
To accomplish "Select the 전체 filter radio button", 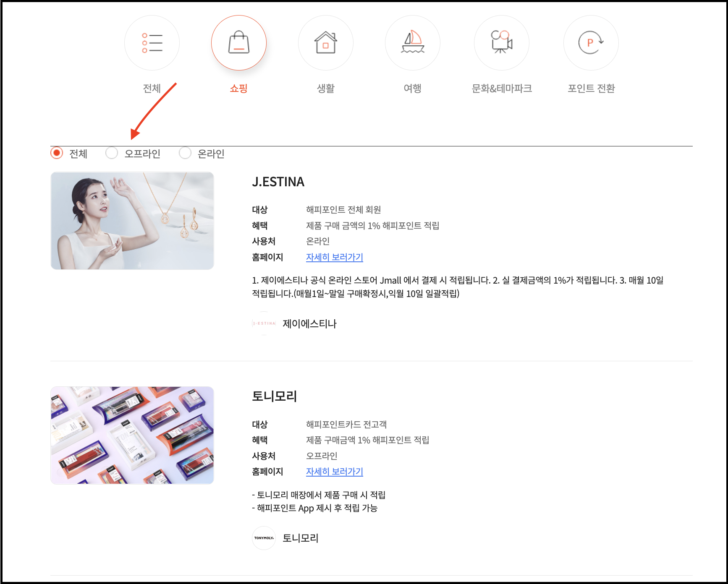I will click(57, 153).
